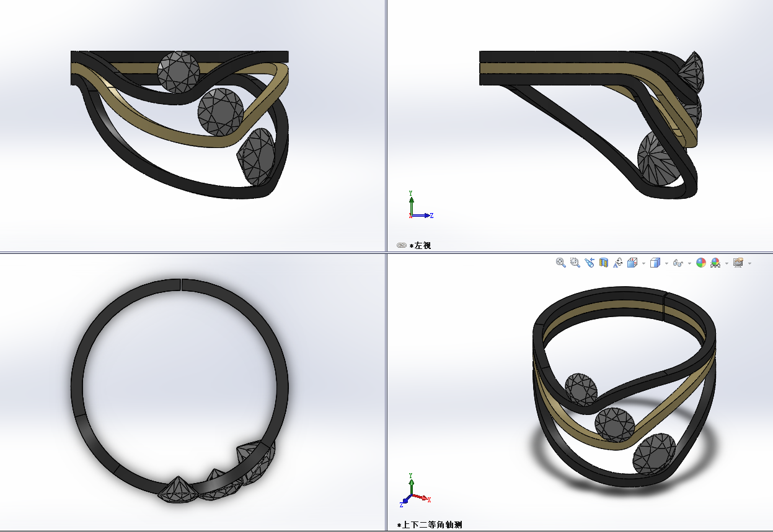Select the Zoom to Area tool
Image resolution: width=773 pixels, height=532 pixels.
point(575,263)
